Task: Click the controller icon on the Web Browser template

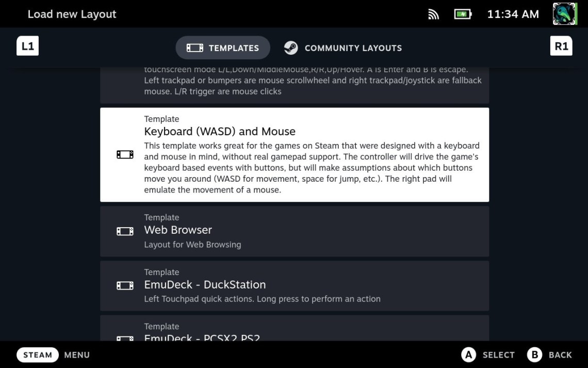Action: [x=125, y=231]
